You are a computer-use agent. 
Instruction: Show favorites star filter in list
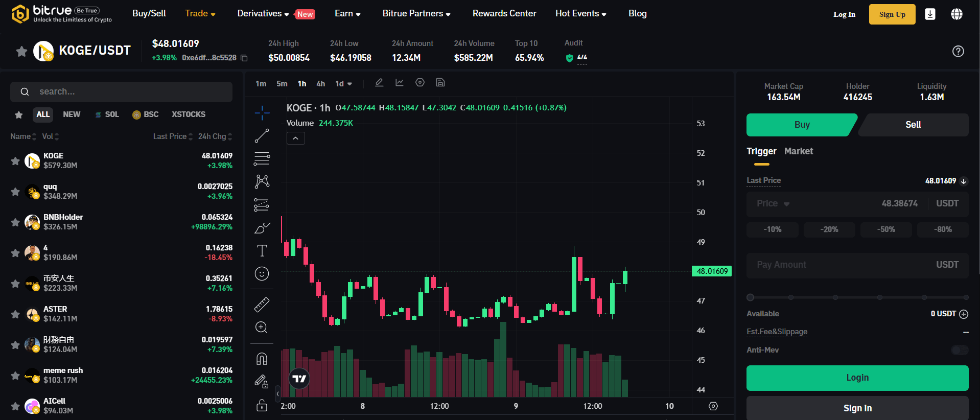[19, 115]
